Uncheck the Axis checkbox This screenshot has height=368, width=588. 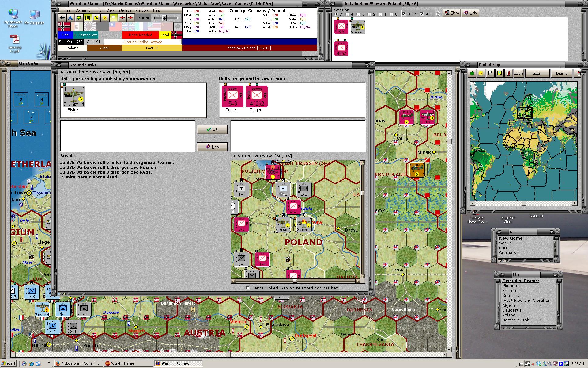pos(422,14)
